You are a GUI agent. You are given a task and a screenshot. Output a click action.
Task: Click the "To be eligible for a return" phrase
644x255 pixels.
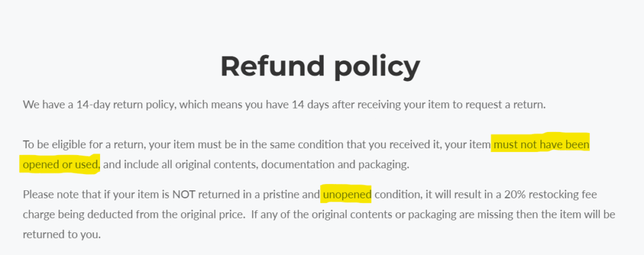pyautogui.click(x=83, y=145)
